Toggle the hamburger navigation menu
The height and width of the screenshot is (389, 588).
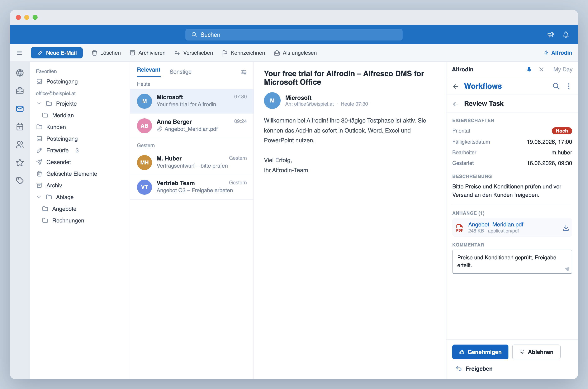(19, 53)
